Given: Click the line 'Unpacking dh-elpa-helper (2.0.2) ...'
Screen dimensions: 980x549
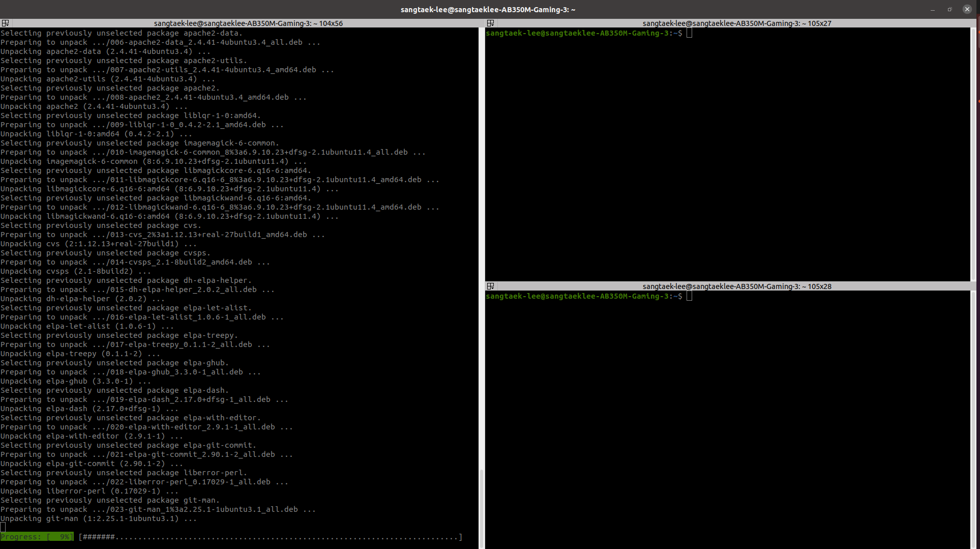Looking at the screenshot, I should point(82,299).
